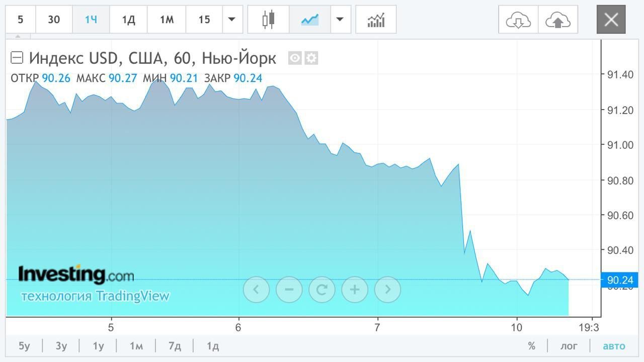Viewport: 644px width, 362px height.
Task: Select the area chart type icon
Action: click(x=310, y=20)
